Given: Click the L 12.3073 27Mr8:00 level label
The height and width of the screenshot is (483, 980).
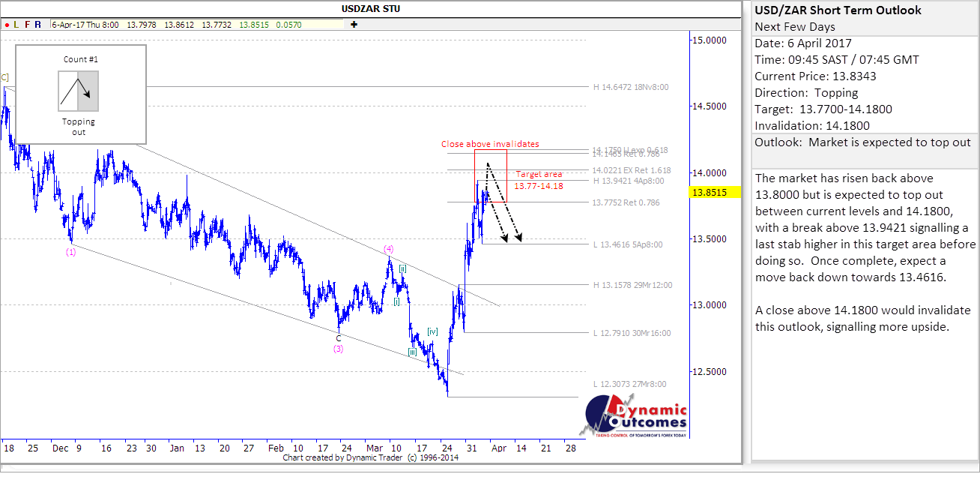Looking at the screenshot, I should [x=629, y=384].
